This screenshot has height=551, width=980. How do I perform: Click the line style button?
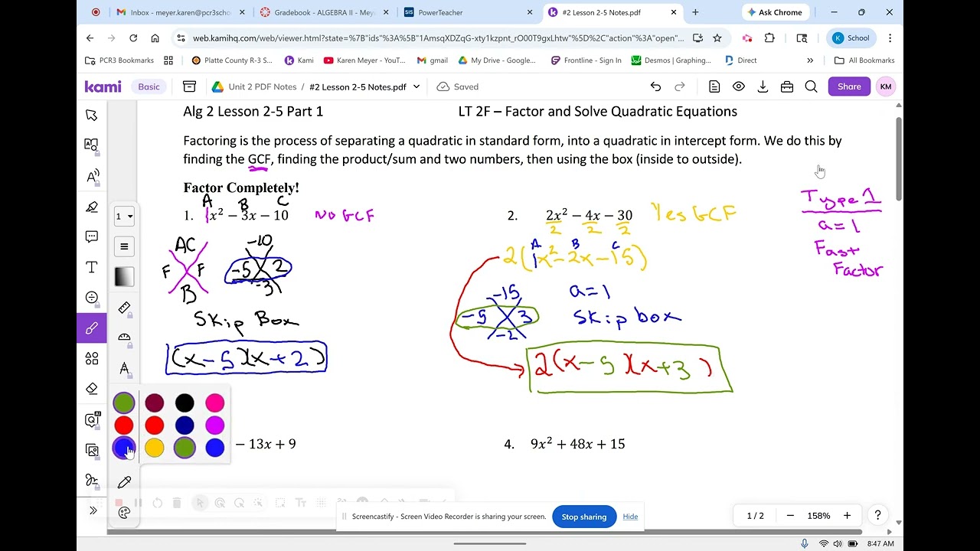[124, 246]
